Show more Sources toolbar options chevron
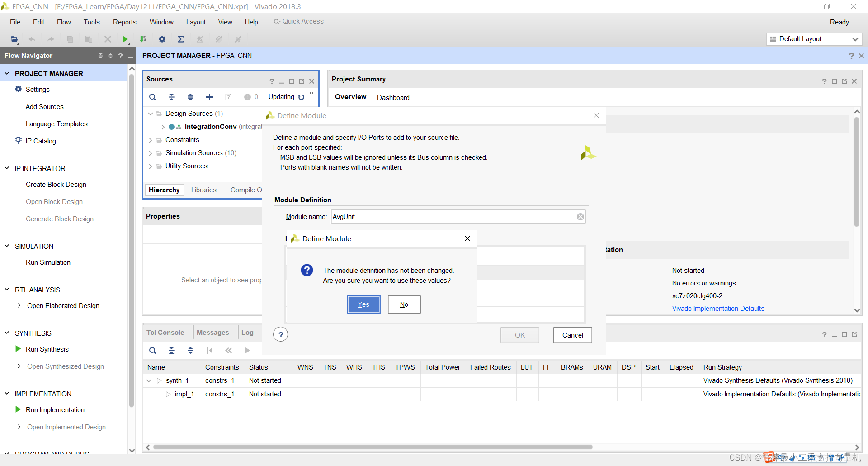 (311, 93)
